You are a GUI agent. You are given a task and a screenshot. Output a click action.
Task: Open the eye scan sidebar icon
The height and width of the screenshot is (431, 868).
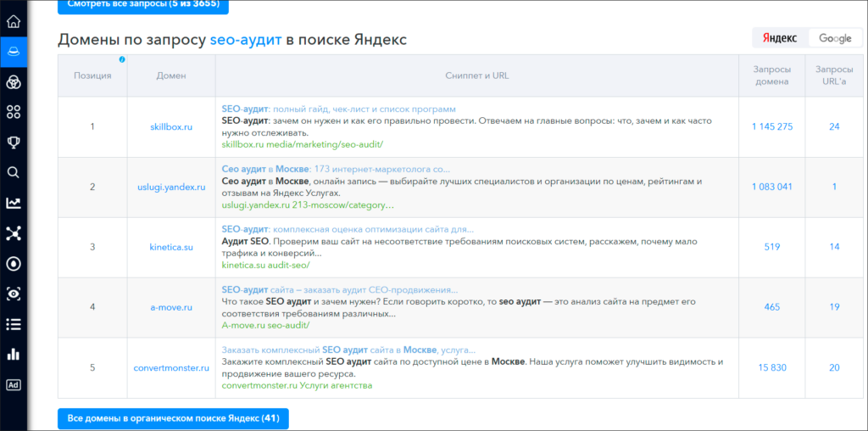14,294
